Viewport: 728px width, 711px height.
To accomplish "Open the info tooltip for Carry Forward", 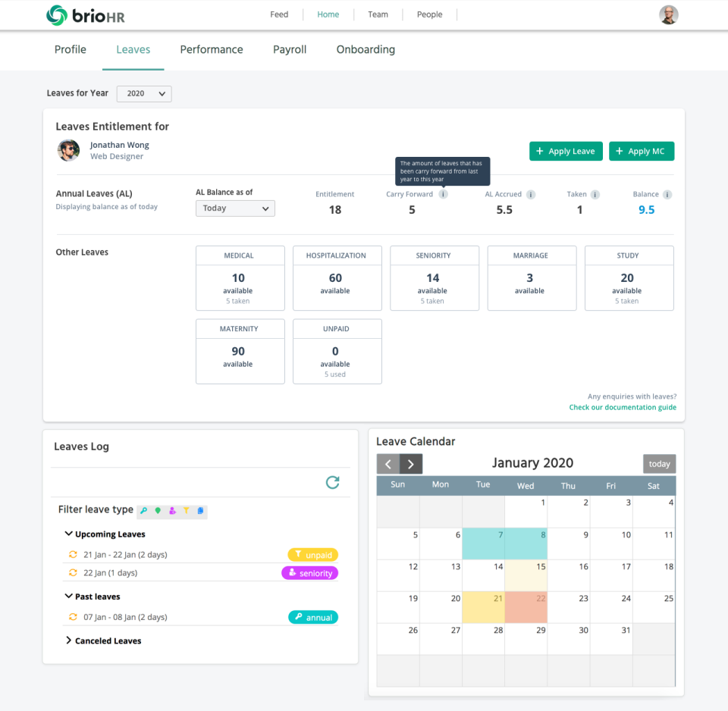I will [x=444, y=194].
